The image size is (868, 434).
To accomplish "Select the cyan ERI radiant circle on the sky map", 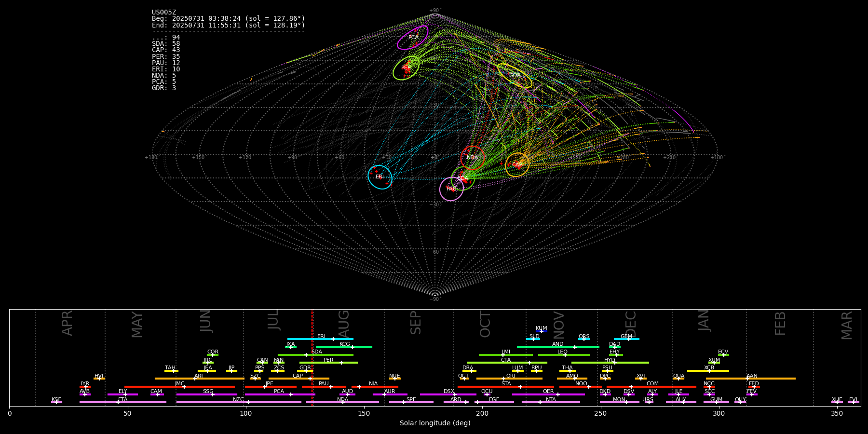I will coord(380,177).
